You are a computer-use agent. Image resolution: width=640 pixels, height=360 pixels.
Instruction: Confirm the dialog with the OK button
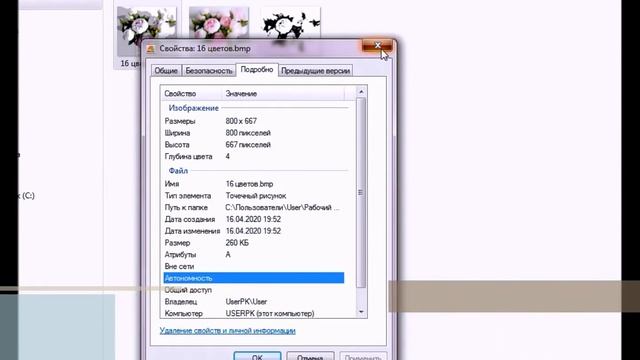[257, 356]
